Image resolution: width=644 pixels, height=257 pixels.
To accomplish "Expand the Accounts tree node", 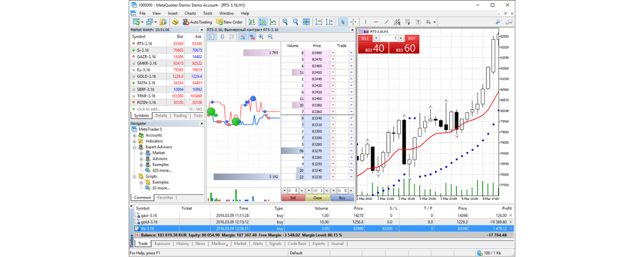I will click(134, 135).
